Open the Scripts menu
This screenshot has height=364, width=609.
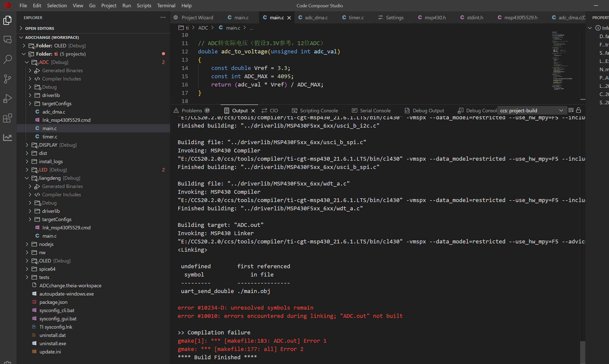(144, 6)
